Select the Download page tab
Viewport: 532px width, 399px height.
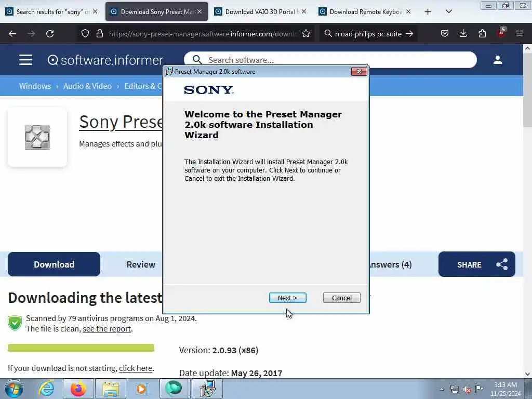pos(54,264)
